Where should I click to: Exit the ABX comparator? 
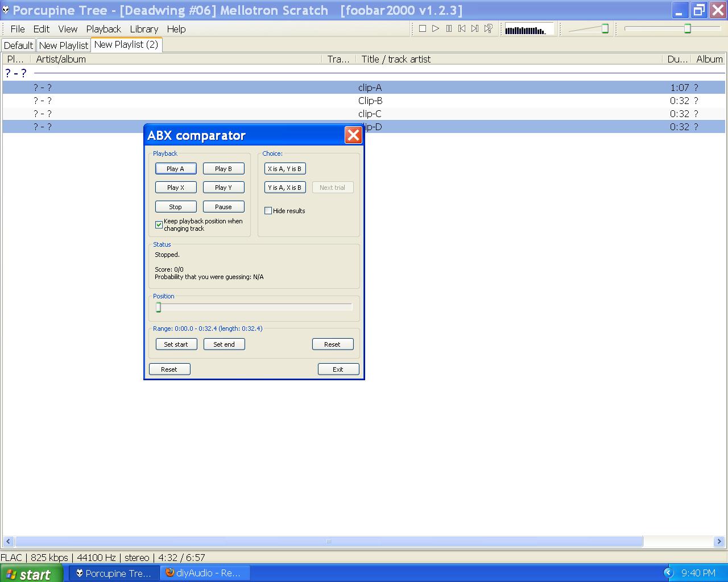pos(338,369)
